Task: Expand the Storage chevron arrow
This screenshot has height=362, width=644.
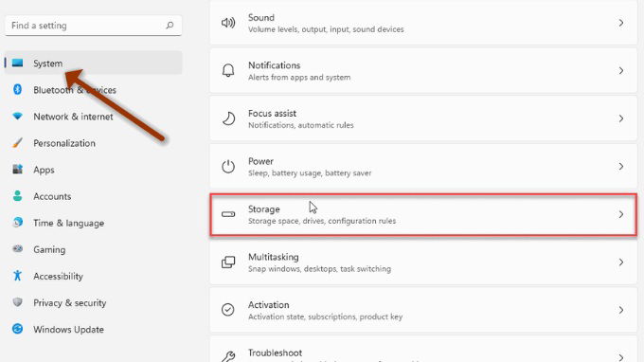Action: (621, 214)
